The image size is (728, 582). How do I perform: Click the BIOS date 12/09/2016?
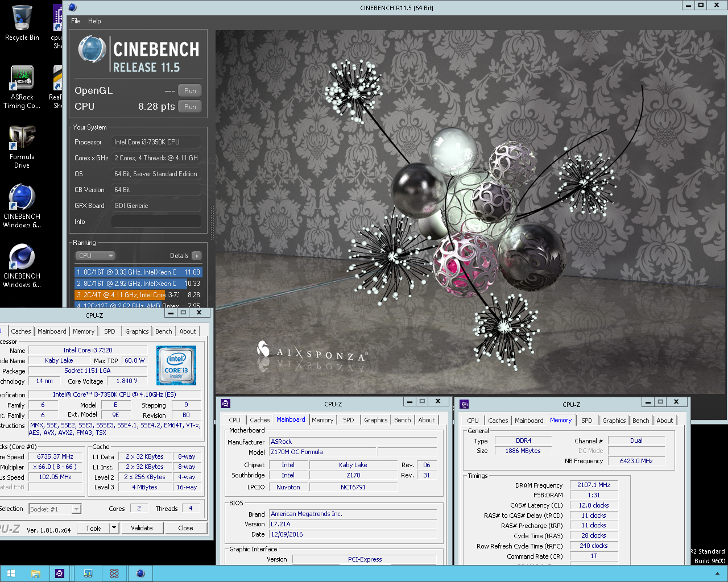(353, 534)
